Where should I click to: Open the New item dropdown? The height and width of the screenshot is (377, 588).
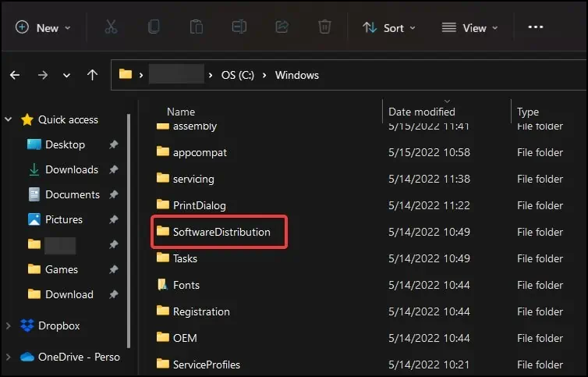coord(43,27)
